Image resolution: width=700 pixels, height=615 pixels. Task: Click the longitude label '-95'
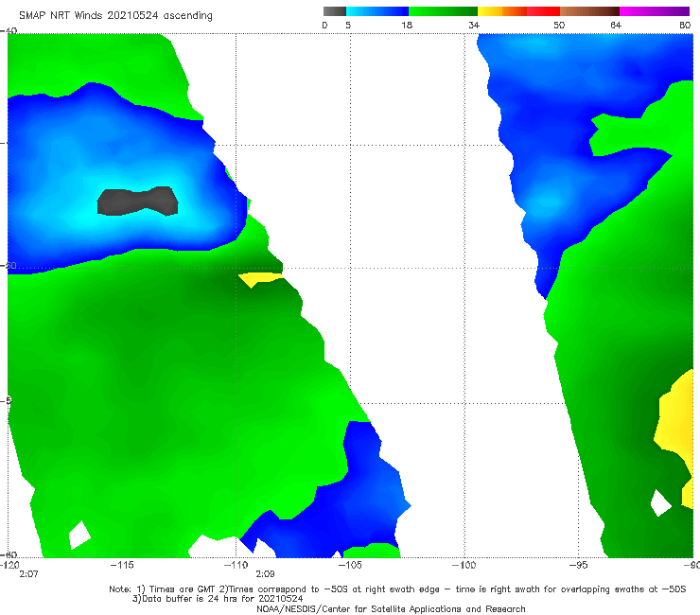[579, 565]
